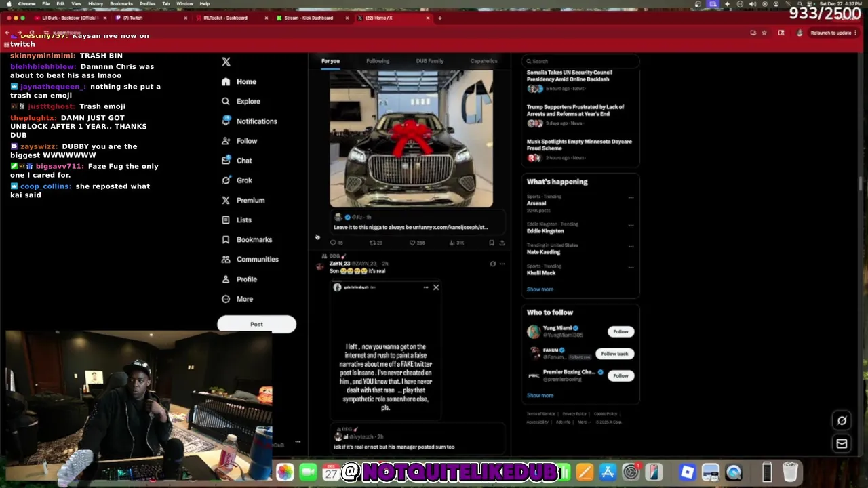
Task: Open System Settings from the Dock
Action: (x=631, y=472)
